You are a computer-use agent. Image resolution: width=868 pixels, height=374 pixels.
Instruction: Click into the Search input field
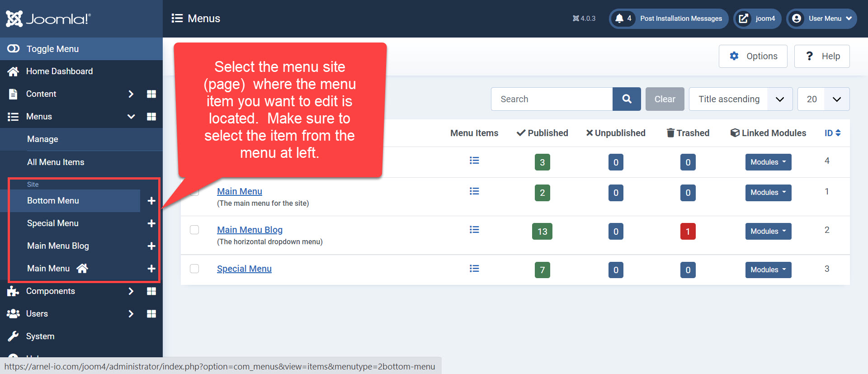tap(552, 99)
